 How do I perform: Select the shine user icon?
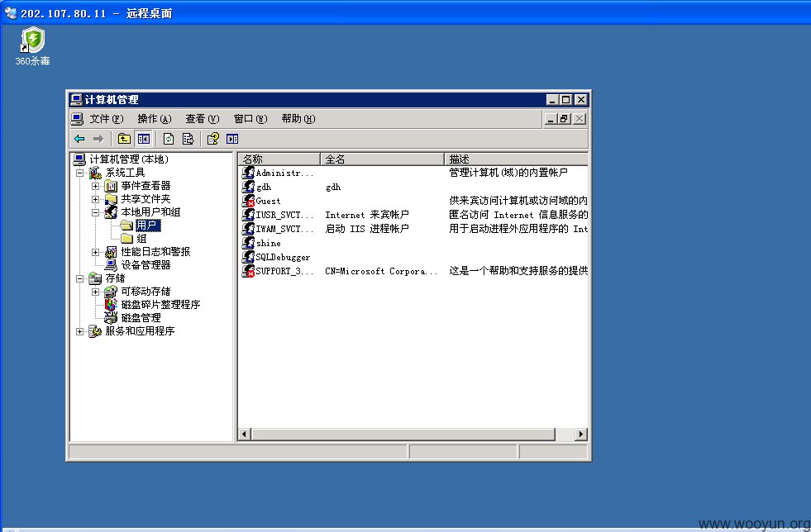(x=248, y=243)
